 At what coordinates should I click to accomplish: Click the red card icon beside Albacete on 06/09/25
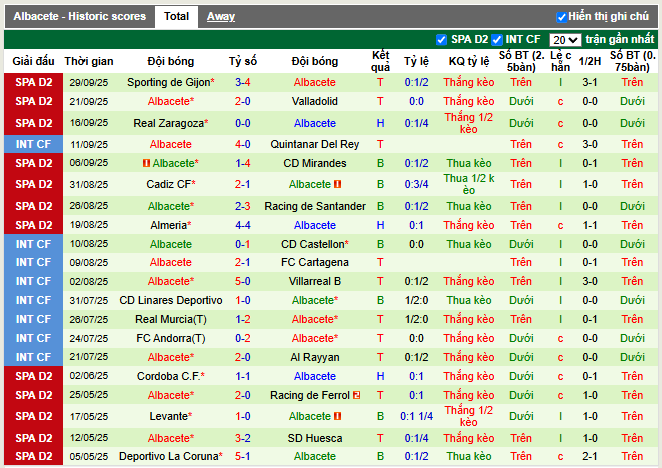(x=147, y=163)
